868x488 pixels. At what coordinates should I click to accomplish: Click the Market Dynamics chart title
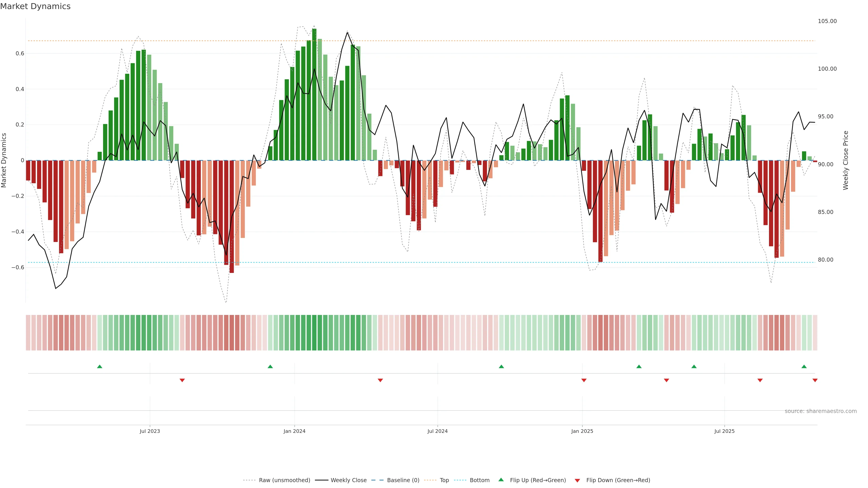(x=35, y=6)
